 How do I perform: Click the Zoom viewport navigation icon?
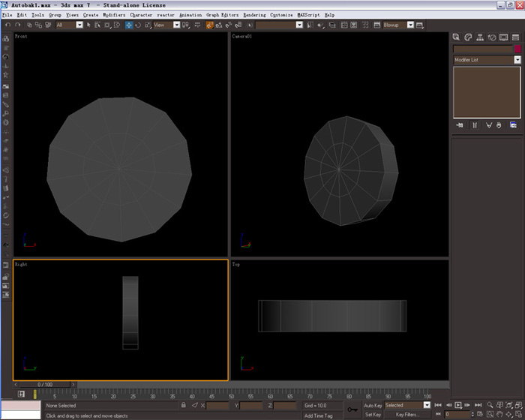pyautogui.click(x=490, y=405)
